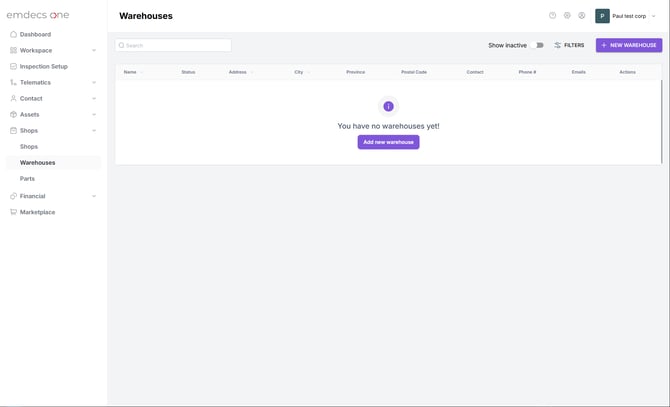Click Add new warehouse button
The height and width of the screenshot is (407, 670).
[388, 142]
